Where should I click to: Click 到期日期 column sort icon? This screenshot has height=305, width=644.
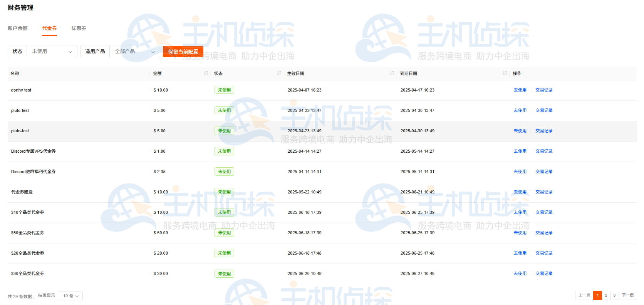click(x=505, y=73)
